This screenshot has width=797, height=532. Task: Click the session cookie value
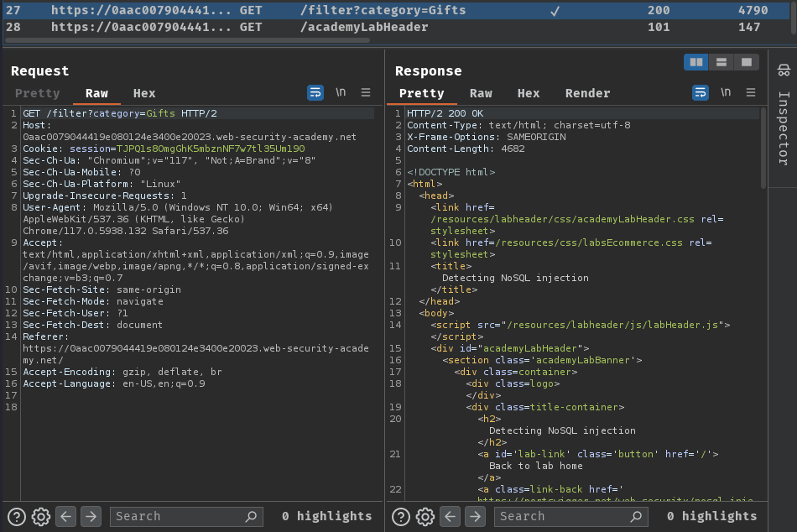pos(211,149)
